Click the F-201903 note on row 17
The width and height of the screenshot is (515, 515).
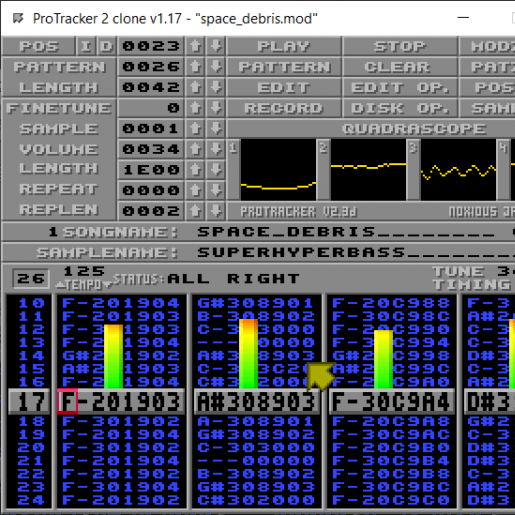121,402
